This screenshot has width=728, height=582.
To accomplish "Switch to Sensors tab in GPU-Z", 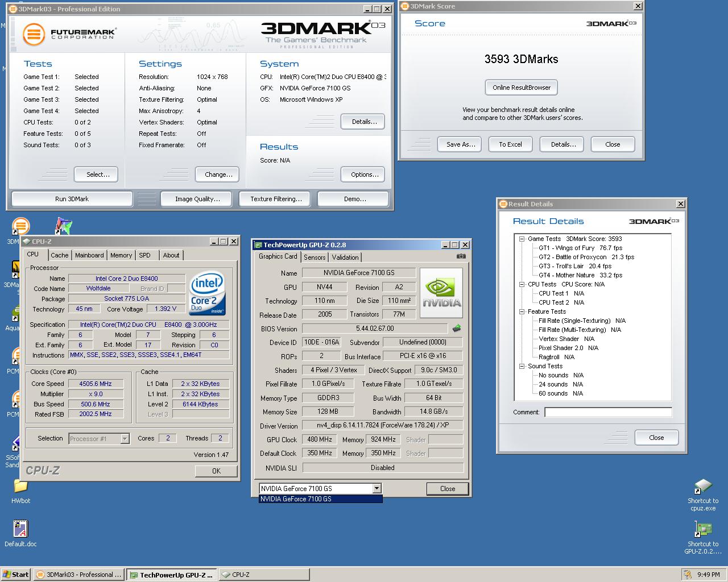I will 315,257.
